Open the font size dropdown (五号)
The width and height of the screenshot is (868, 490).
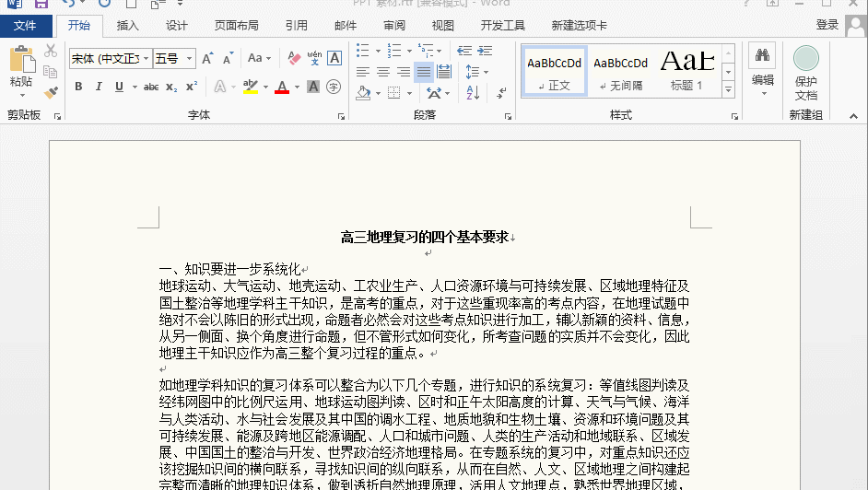[x=190, y=59]
